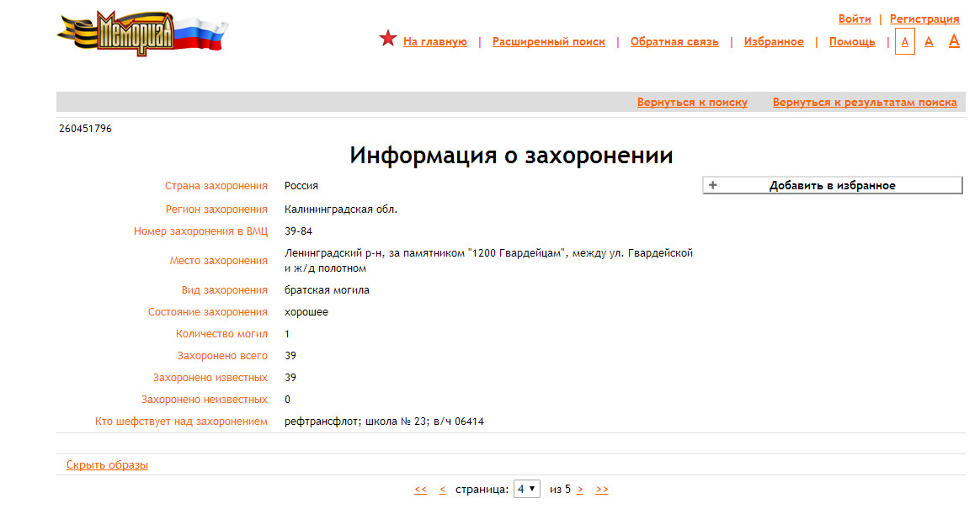Click Добавить в избранное button

click(x=832, y=185)
